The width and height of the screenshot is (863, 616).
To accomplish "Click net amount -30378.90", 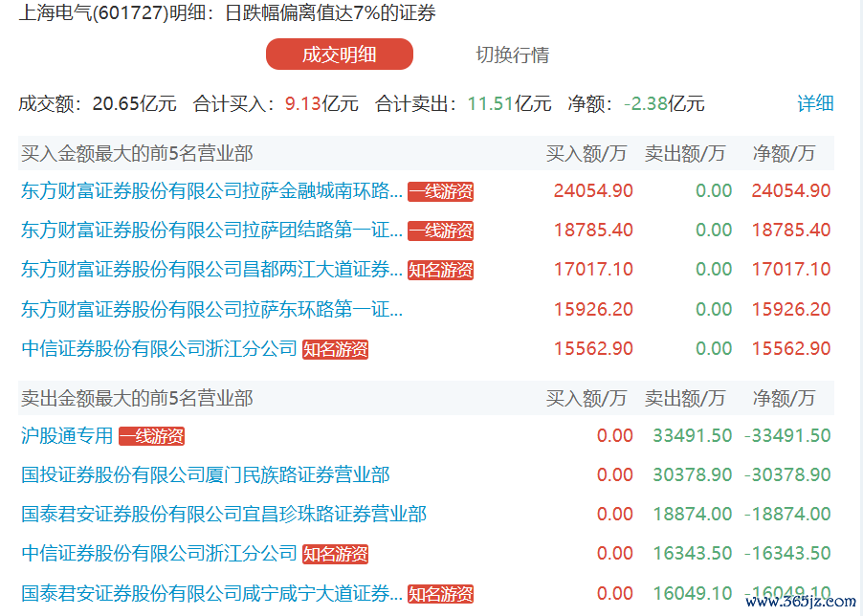I will [787, 474].
